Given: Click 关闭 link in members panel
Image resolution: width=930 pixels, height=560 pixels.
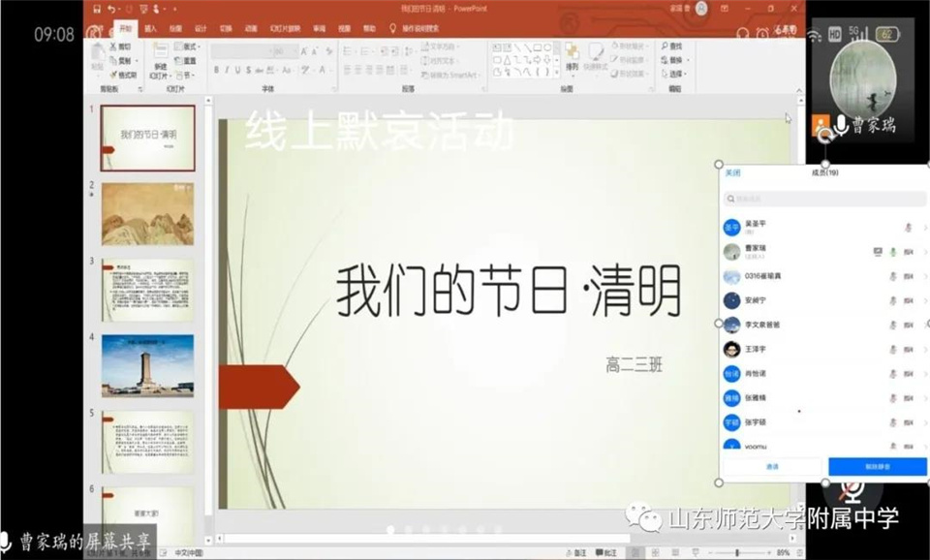Looking at the screenshot, I should [x=732, y=173].
